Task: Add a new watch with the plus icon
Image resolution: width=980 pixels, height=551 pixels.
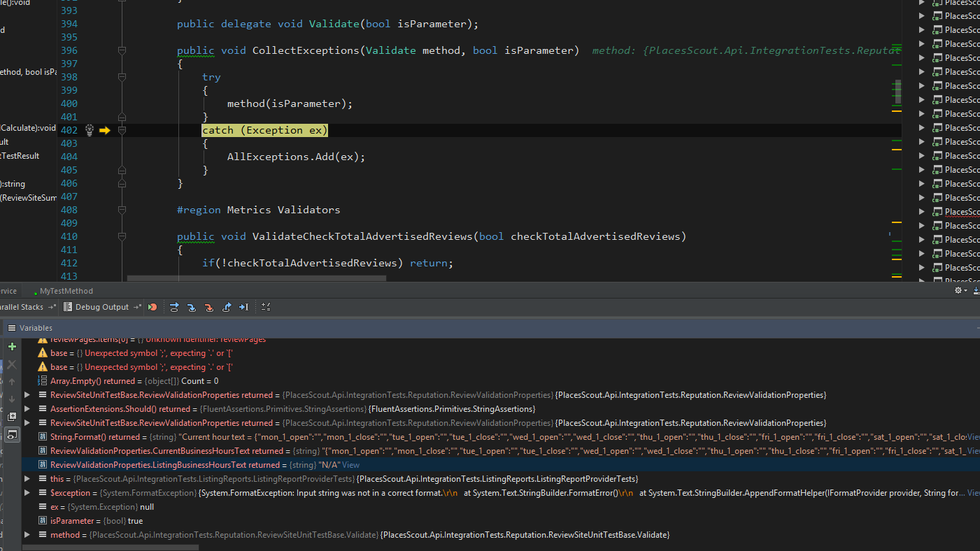Action: (x=12, y=346)
